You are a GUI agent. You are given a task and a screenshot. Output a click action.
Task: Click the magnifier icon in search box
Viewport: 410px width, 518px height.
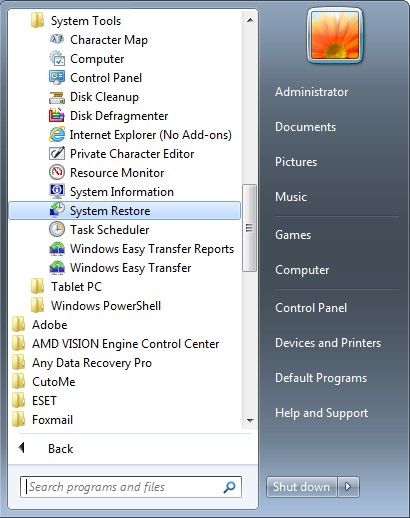pos(229,487)
